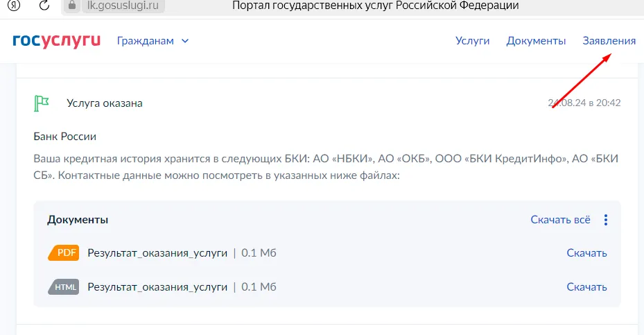The image size is (644, 335).
Task: Open the HTML Результат_оказания_услуги file name
Action: (x=157, y=286)
